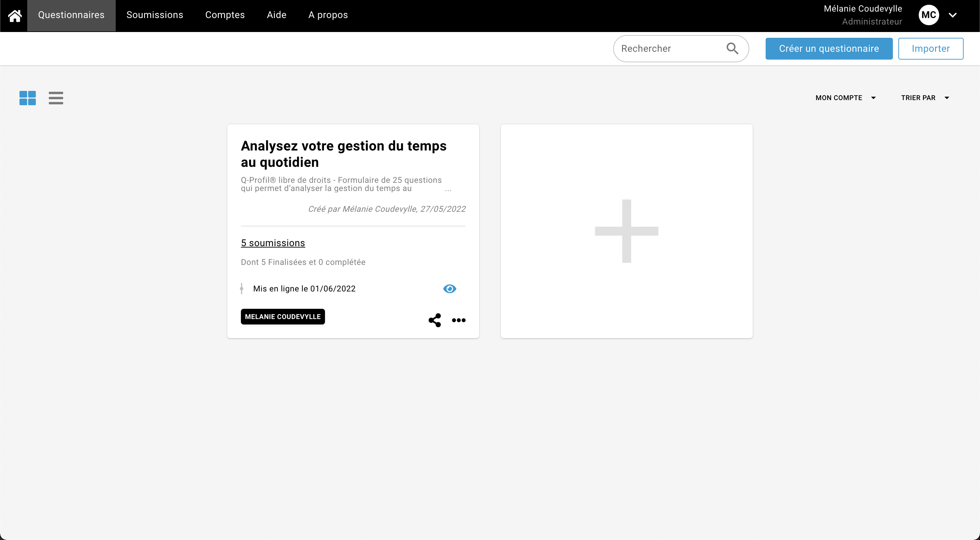Switch to list view layout
980x540 pixels.
tap(55, 98)
